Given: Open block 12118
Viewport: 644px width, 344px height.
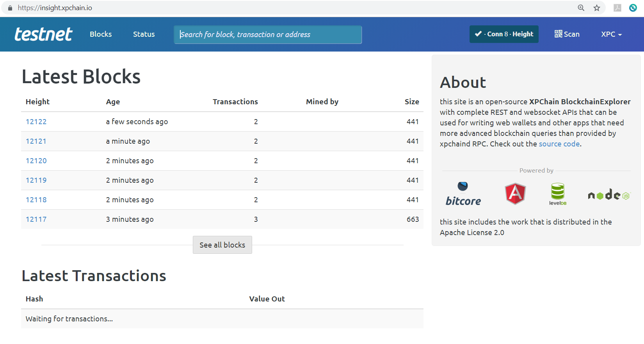Looking at the screenshot, I should tap(36, 200).
